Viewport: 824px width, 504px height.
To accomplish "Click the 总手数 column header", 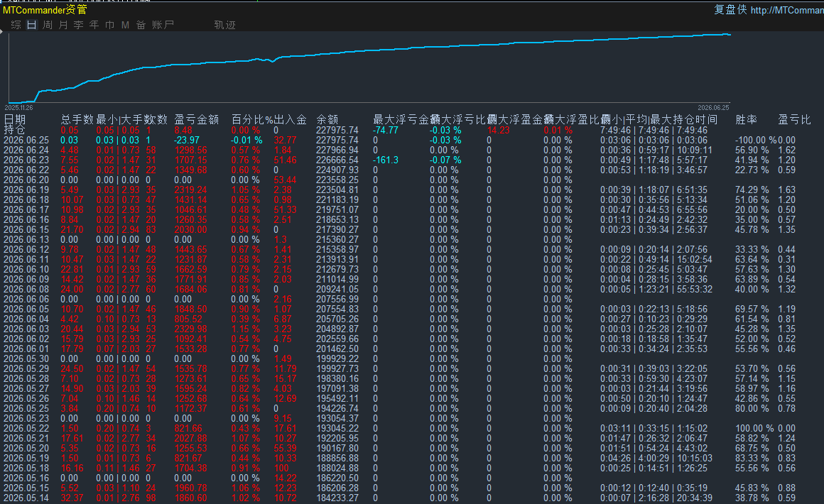I will (x=77, y=120).
